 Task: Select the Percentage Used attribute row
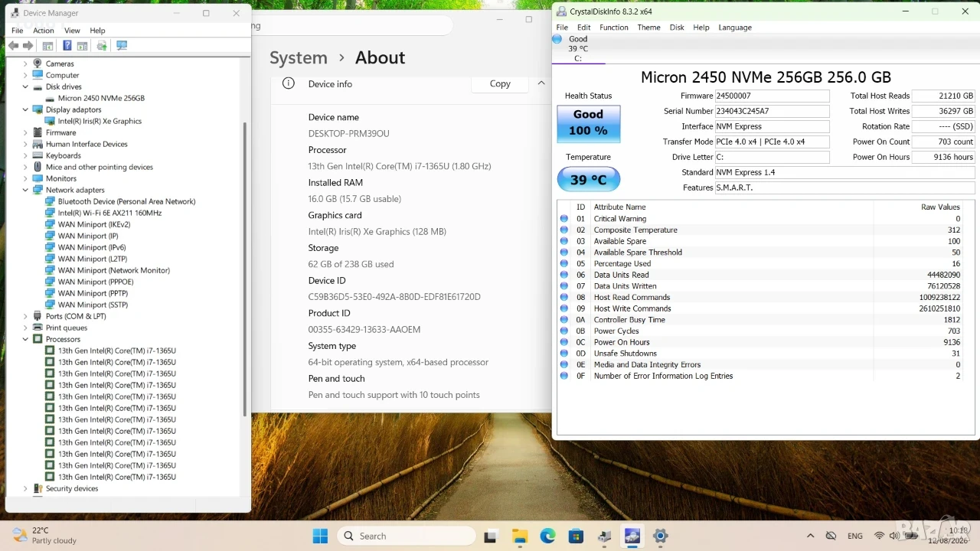[761, 263]
